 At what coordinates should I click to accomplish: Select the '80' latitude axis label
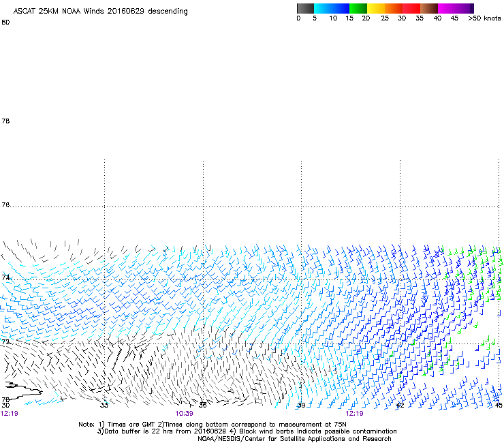click(x=5, y=22)
